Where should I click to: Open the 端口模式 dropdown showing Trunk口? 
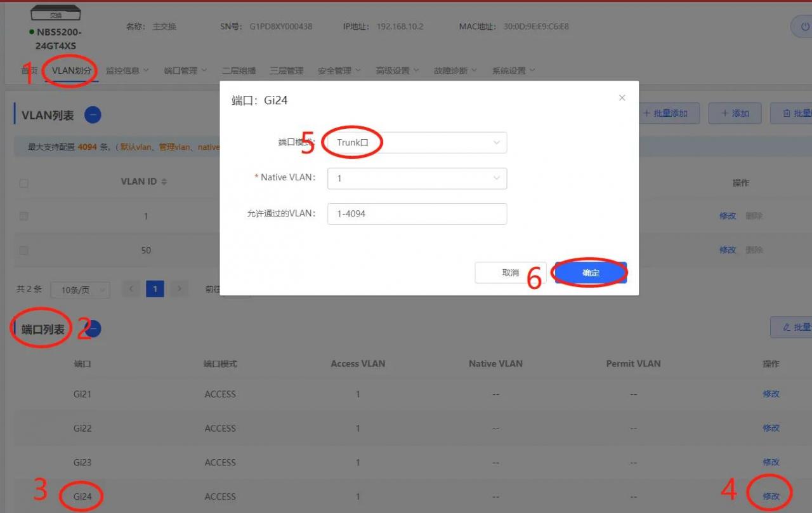coord(417,143)
